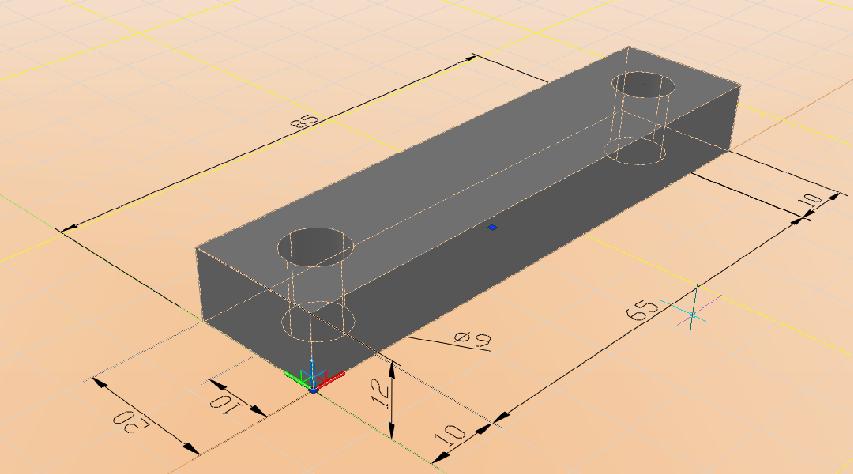Viewport: 853px width, 474px height.
Task: Select the centerline between the two holes
Action: (480, 183)
